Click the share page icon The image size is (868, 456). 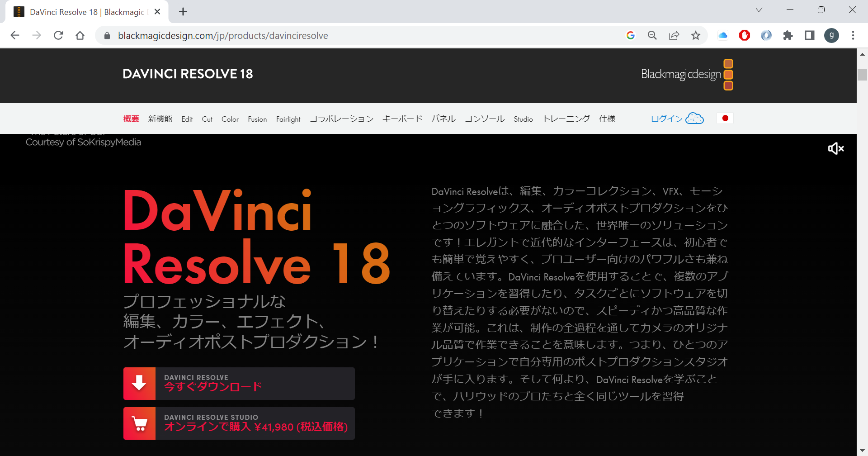(674, 36)
